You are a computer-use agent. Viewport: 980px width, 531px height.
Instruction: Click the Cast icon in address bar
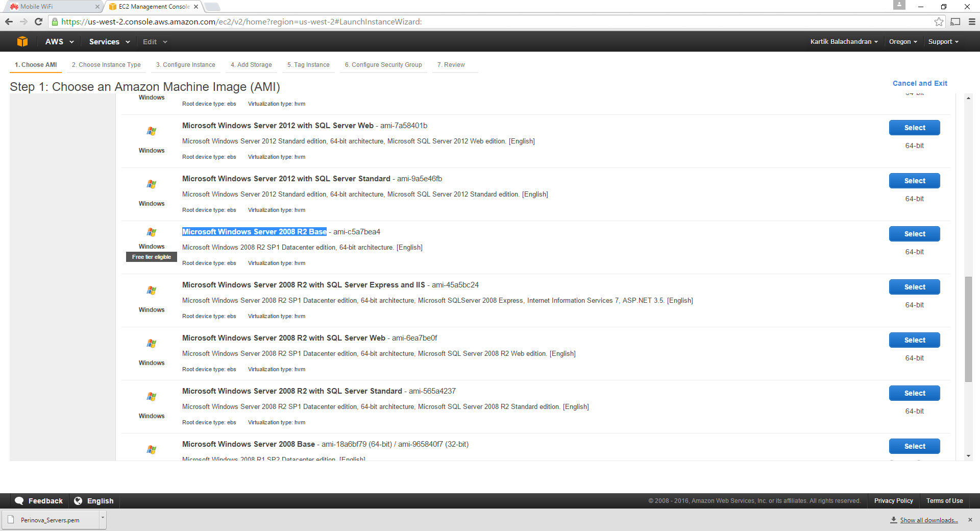click(955, 21)
